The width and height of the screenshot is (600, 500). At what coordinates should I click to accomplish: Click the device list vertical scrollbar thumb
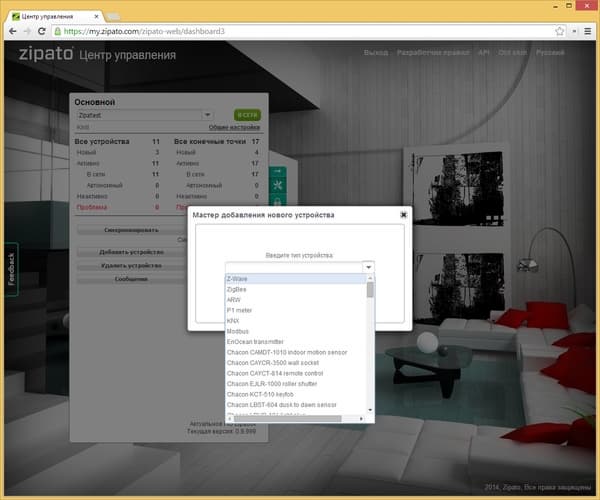[370, 290]
